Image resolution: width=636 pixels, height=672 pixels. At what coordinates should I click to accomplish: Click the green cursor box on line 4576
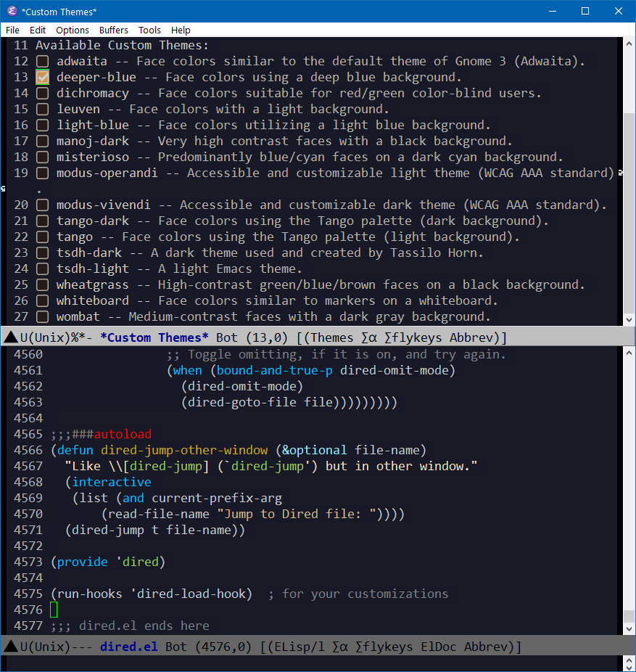coord(54,610)
